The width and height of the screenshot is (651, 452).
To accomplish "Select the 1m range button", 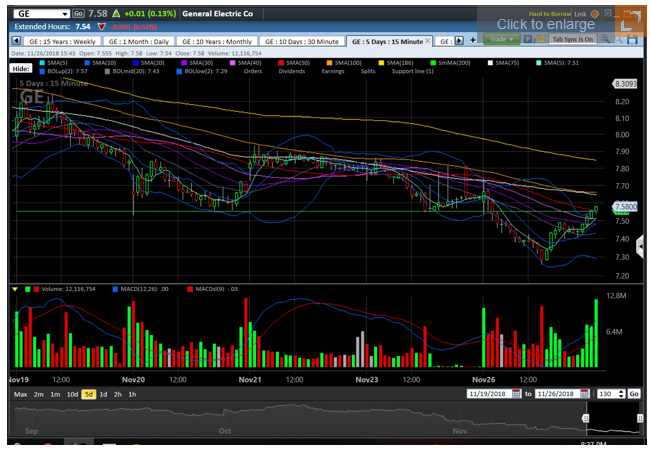I will click(55, 394).
